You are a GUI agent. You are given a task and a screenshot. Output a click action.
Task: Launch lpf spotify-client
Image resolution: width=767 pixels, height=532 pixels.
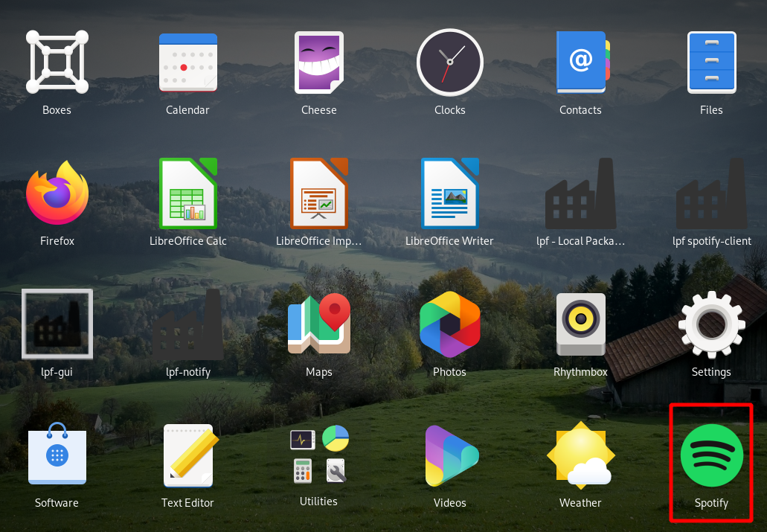point(711,193)
